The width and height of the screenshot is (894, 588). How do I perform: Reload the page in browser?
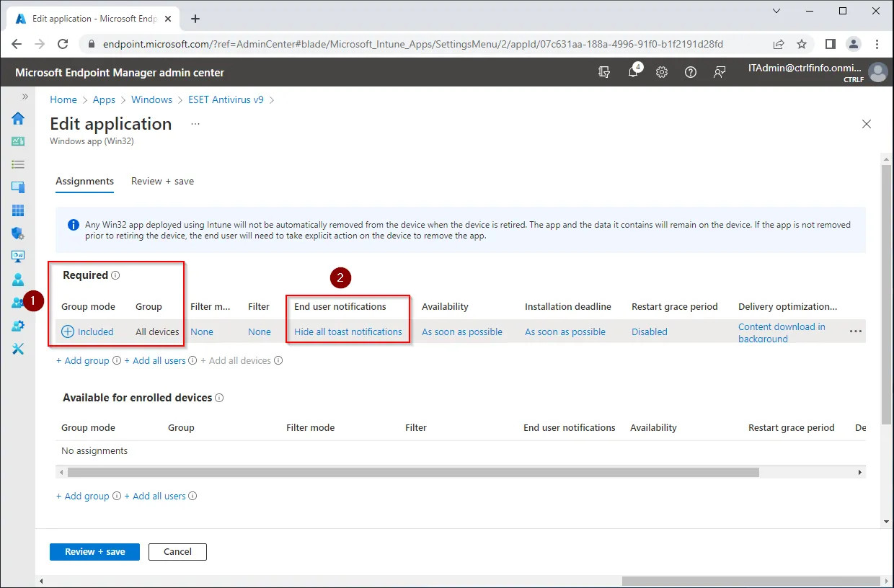(63, 44)
